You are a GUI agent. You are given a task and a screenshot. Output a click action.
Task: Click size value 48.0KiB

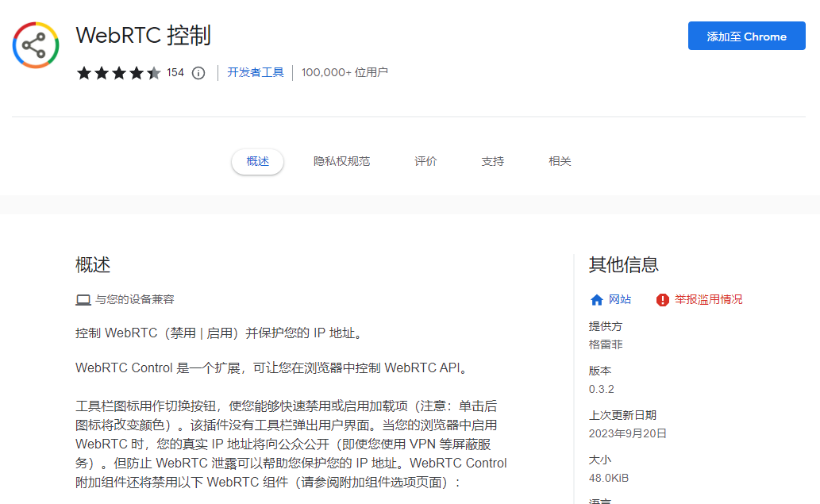(x=609, y=478)
